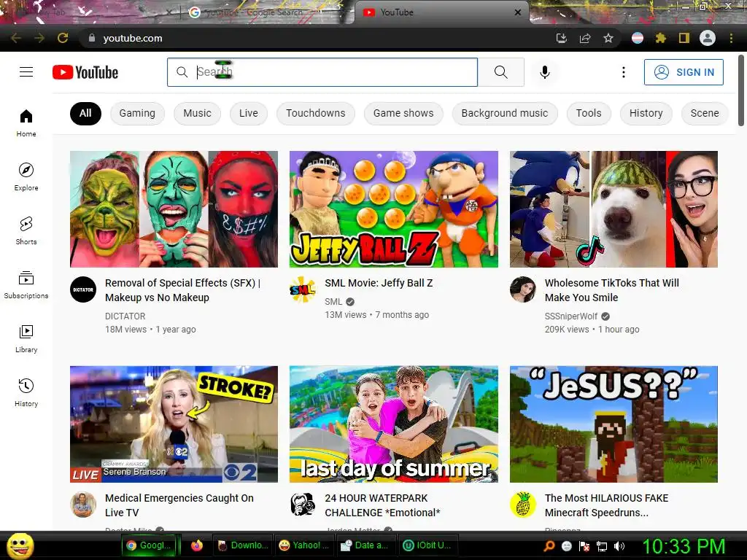747x560 pixels.
Task: Open the Chrome three-dot menu
Action: click(x=731, y=38)
